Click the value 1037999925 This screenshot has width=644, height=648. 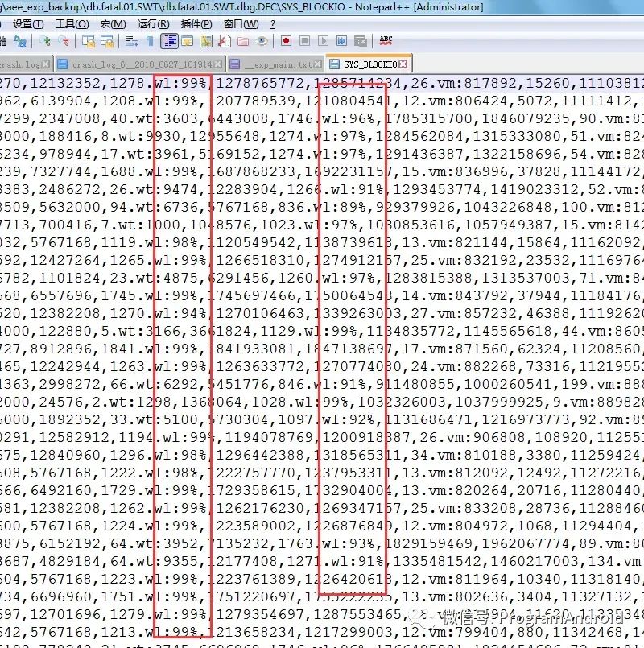(499, 402)
